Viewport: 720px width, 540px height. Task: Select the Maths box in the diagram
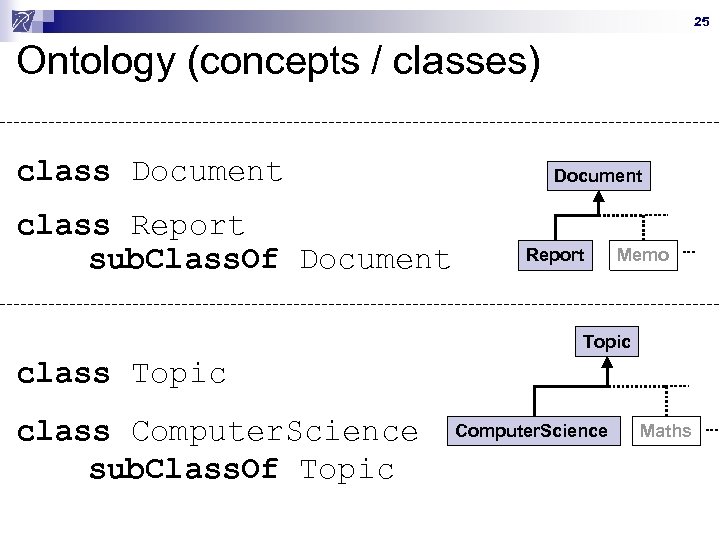point(665,431)
